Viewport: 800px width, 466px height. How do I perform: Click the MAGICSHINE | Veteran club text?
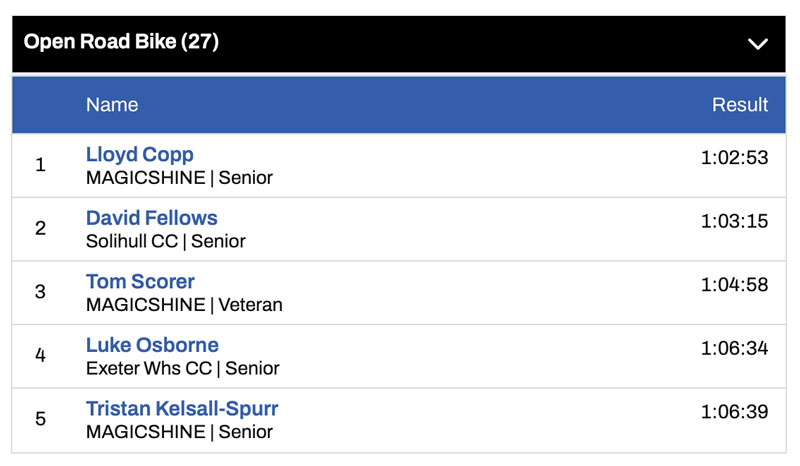184,304
